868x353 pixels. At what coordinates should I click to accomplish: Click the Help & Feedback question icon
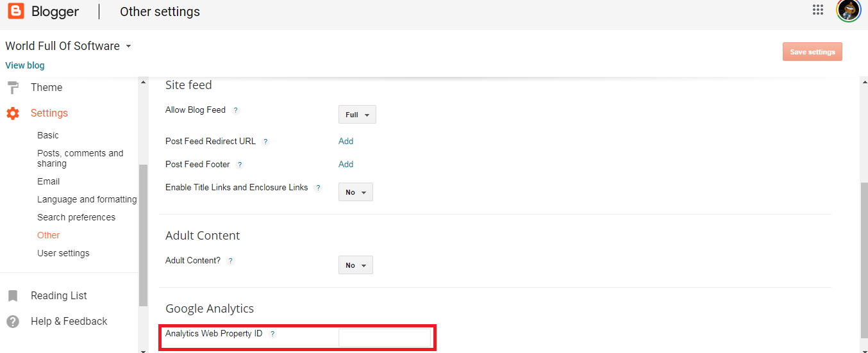tap(12, 322)
